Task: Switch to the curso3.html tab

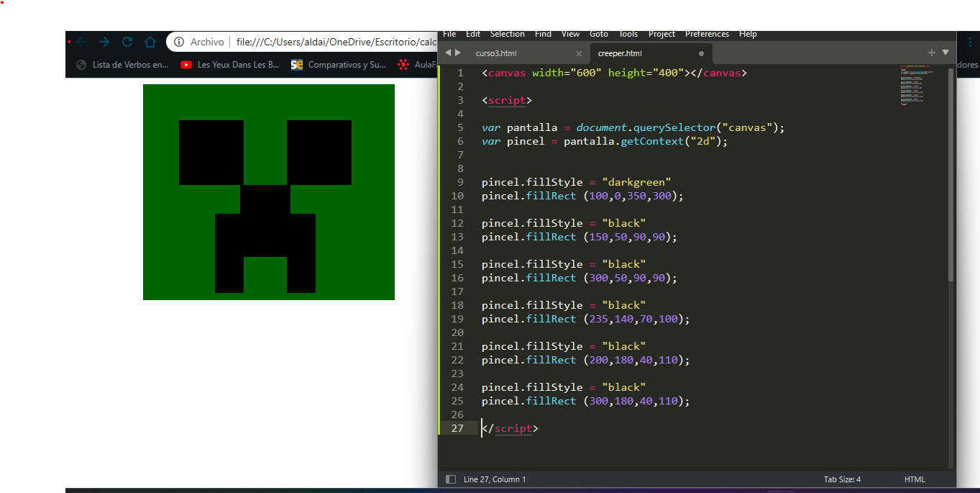Action: pos(496,53)
